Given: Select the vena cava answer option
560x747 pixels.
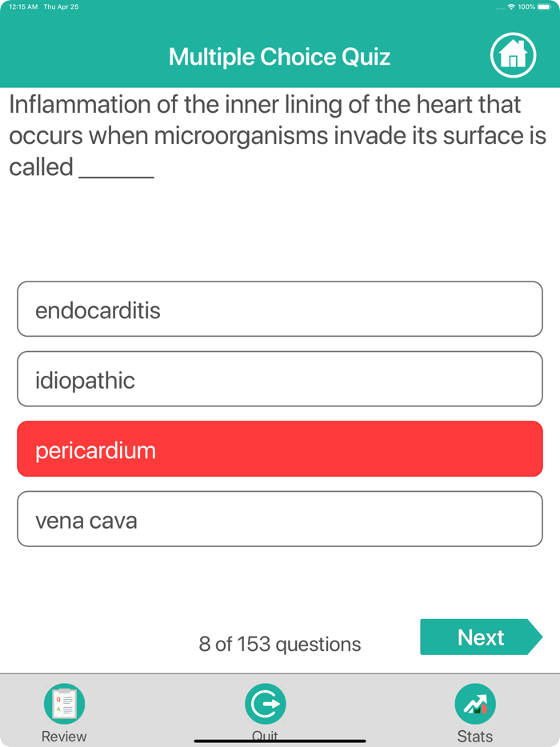Looking at the screenshot, I should coord(279,518).
